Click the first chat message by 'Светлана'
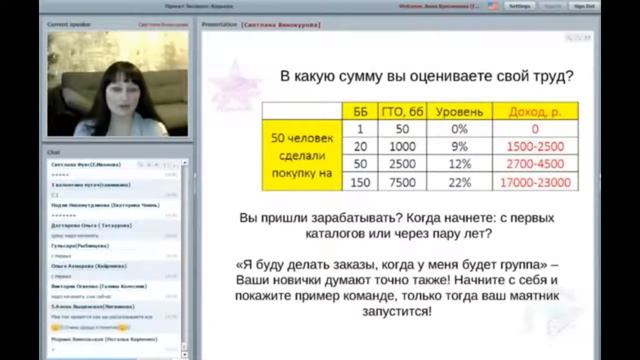640x360 pixels. [113, 170]
